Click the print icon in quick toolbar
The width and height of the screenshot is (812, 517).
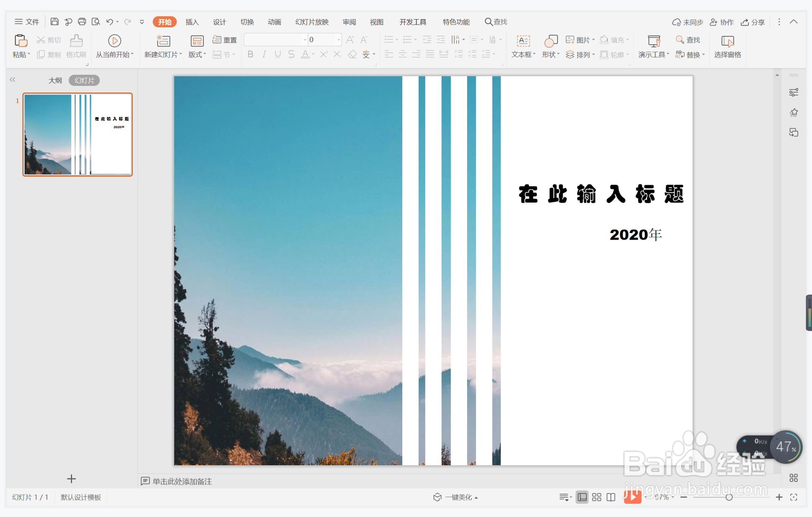pos(82,22)
